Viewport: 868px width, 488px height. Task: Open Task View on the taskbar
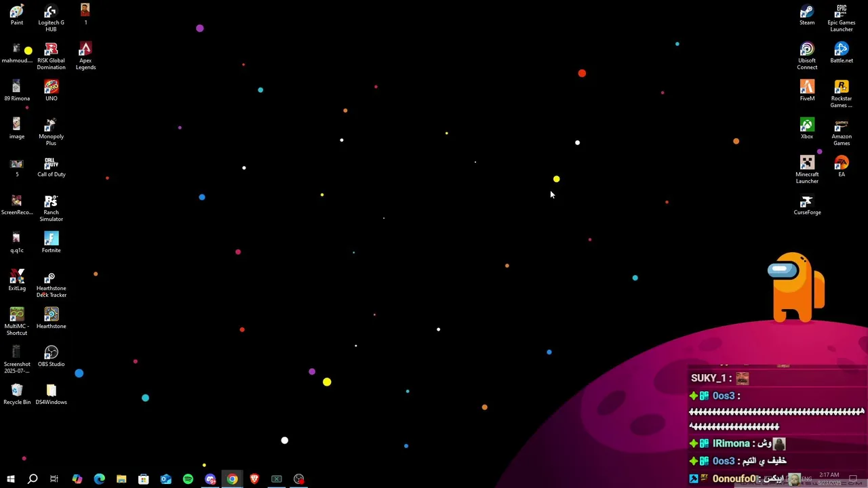point(54,479)
